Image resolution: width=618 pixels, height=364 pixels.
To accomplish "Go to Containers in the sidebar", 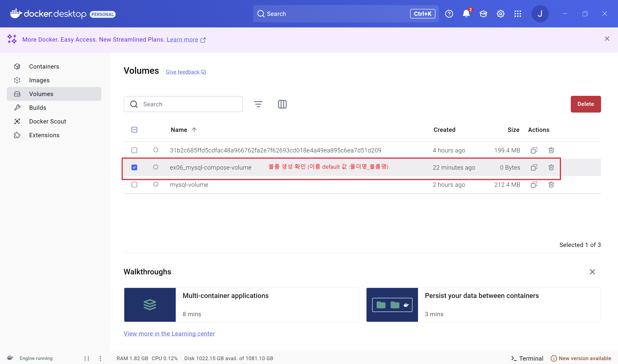I will click(44, 66).
